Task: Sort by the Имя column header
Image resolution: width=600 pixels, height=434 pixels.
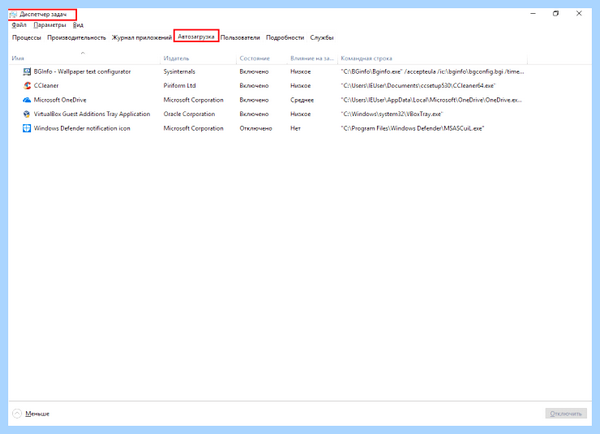Action: coord(84,58)
